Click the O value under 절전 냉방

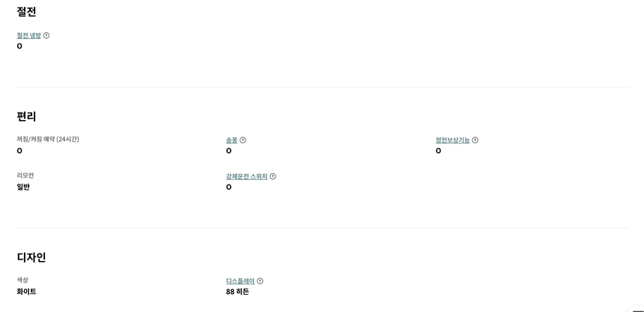tap(19, 46)
